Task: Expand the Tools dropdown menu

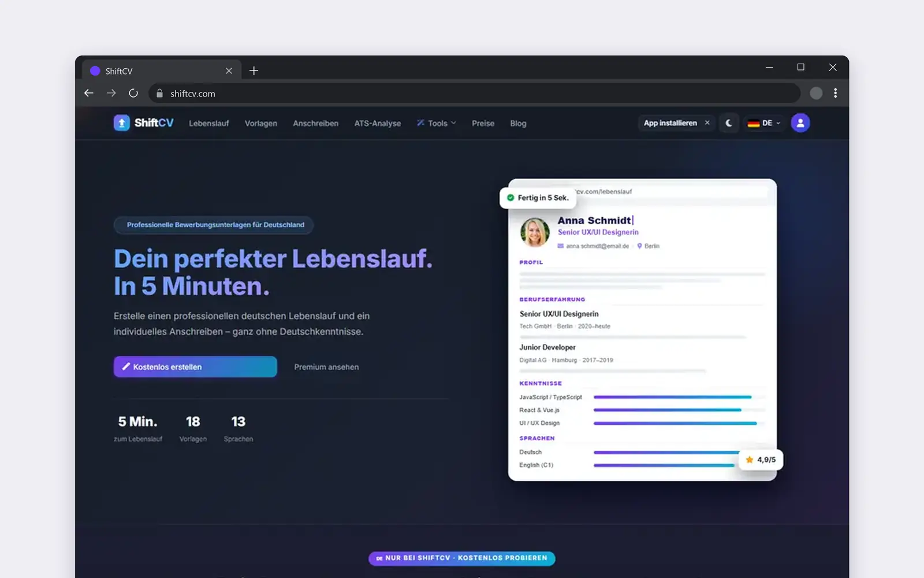Action: pyautogui.click(x=437, y=123)
